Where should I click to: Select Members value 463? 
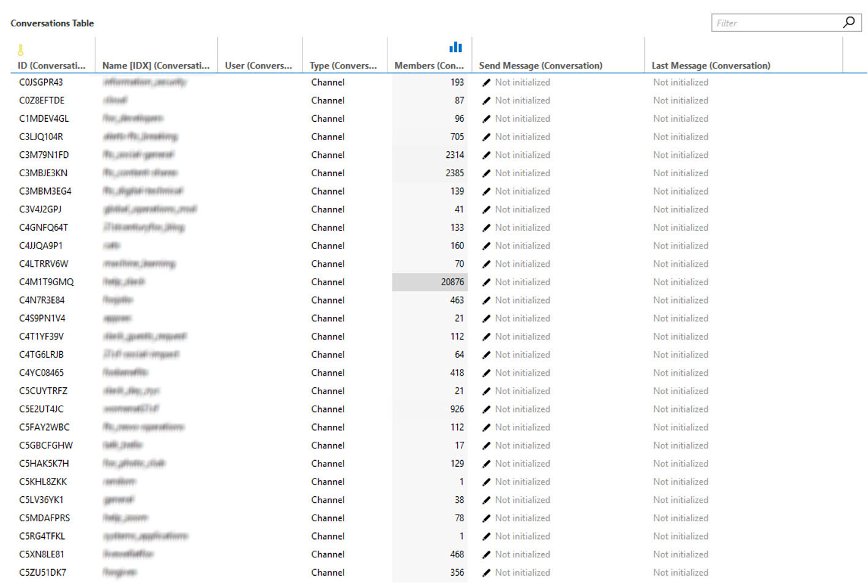pyautogui.click(x=457, y=300)
